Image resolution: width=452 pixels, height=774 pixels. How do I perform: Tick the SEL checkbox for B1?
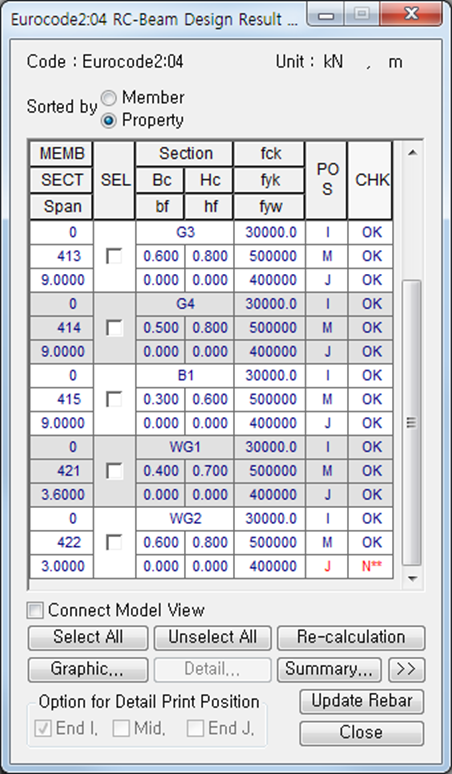[x=114, y=399]
